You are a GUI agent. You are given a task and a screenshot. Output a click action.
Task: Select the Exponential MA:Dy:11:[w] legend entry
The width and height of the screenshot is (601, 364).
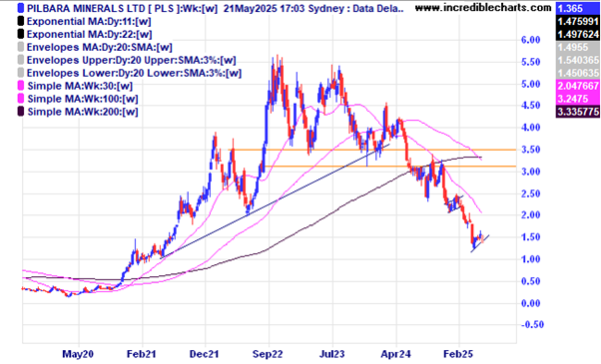[89, 21]
